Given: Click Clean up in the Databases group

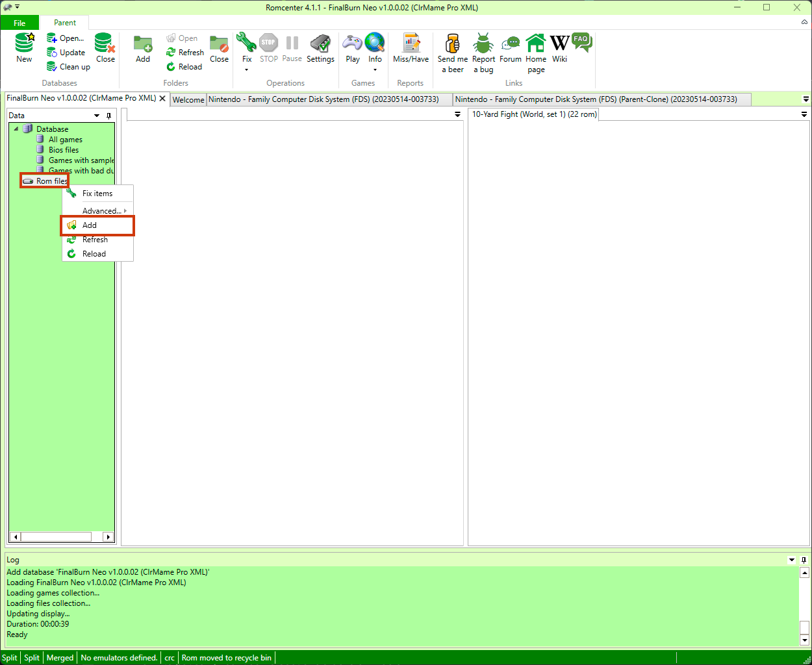Looking at the screenshot, I should tap(70, 66).
